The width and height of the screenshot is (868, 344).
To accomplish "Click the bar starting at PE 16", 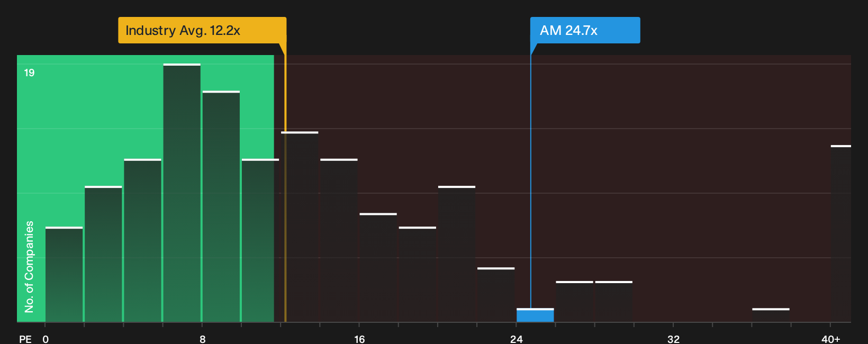I will tap(378, 267).
